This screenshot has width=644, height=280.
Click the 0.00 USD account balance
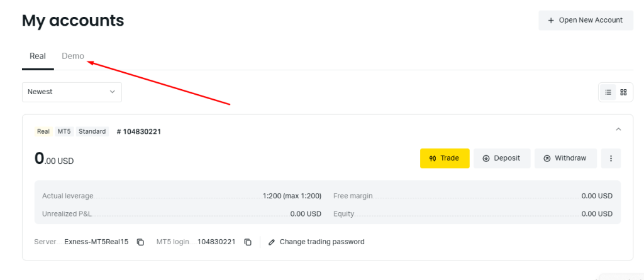tap(54, 159)
